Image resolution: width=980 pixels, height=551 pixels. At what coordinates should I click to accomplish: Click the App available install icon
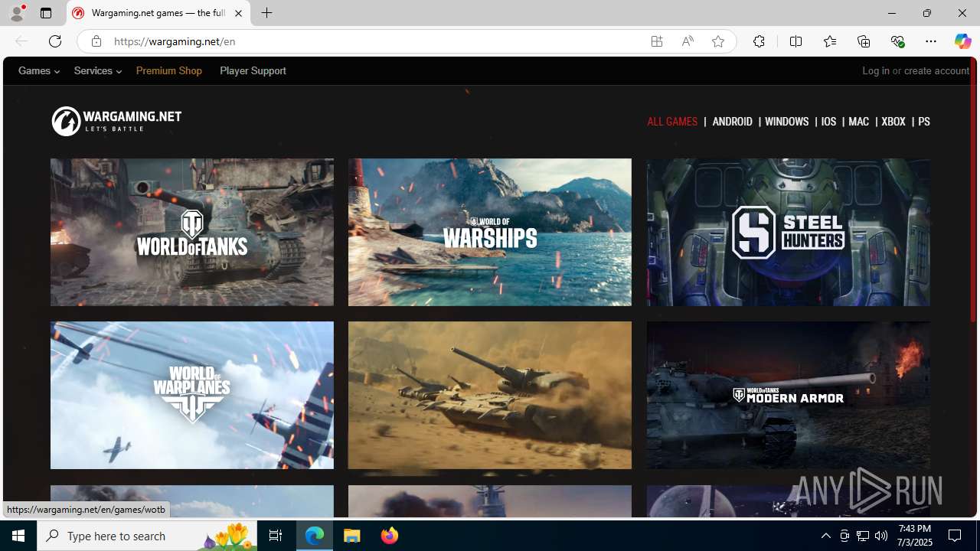(x=657, y=41)
